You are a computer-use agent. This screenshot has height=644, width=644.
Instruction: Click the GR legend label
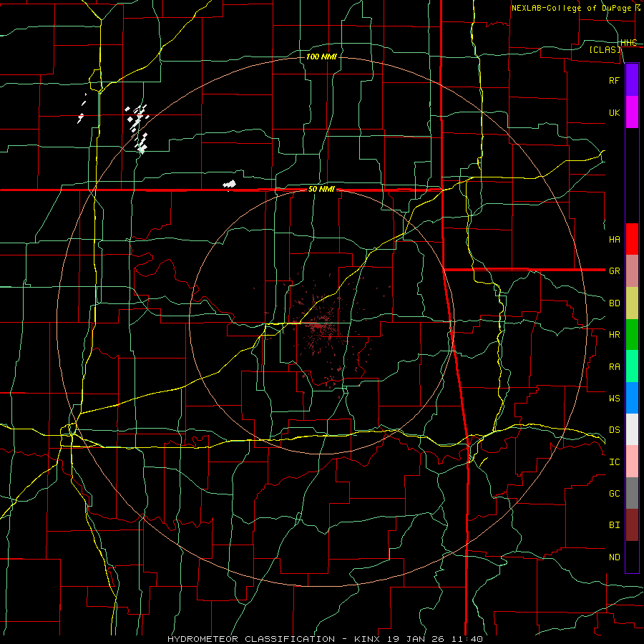pos(615,271)
